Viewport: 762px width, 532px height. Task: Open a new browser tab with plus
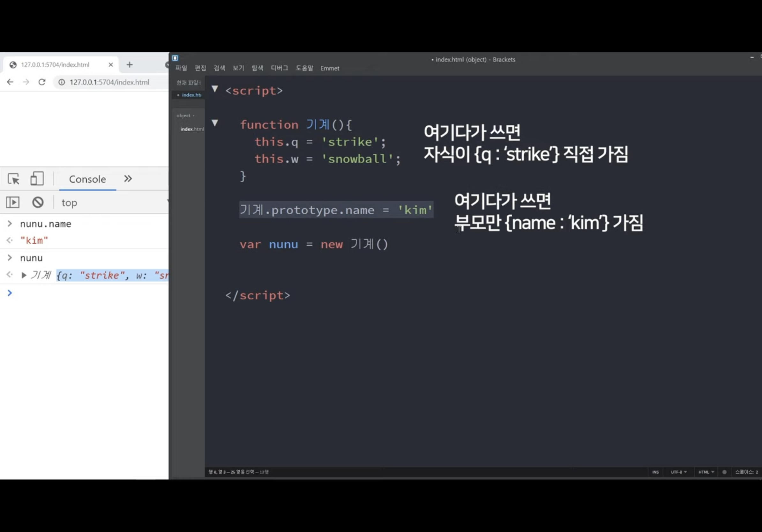130,65
